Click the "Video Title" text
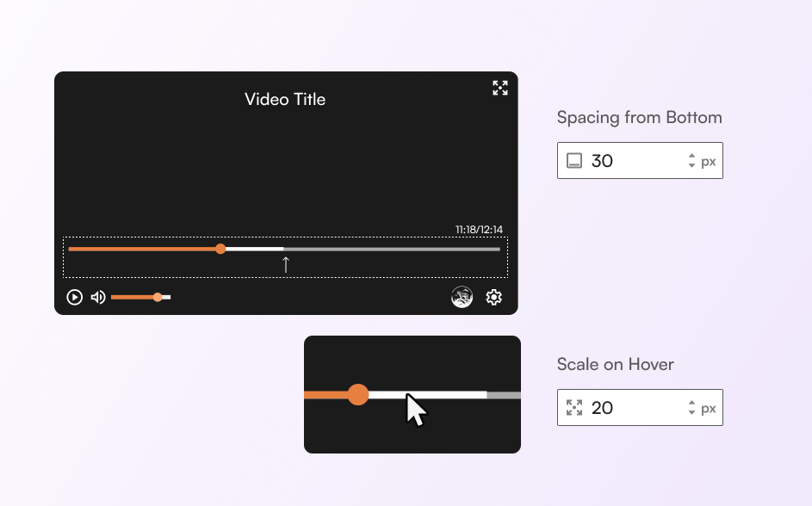Screen dimensions: 812x506 pyautogui.click(x=285, y=99)
